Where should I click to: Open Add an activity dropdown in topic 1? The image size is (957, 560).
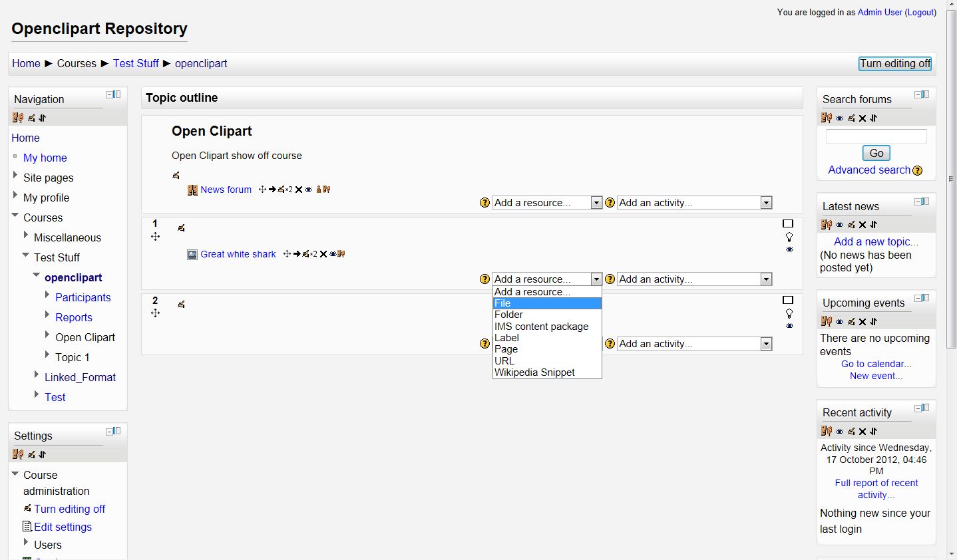click(694, 279)
